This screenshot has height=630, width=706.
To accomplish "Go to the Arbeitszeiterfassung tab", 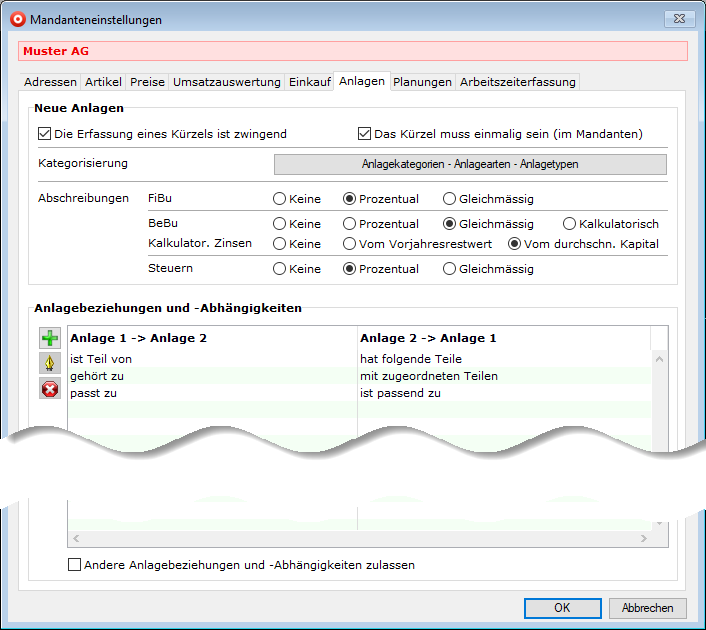I will (517, 82).
